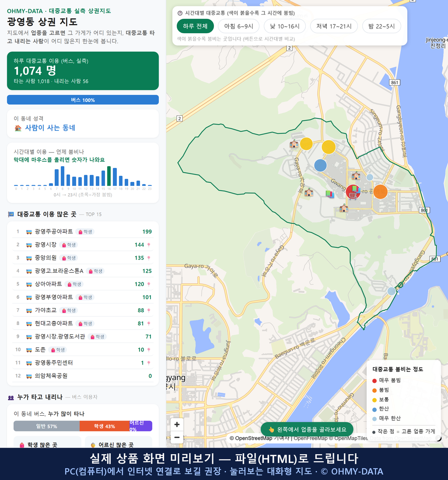Click the house icon next to 사람이 사는 동네
The width and height of the screenshot is (448, 480).
(x=18, y=128)
